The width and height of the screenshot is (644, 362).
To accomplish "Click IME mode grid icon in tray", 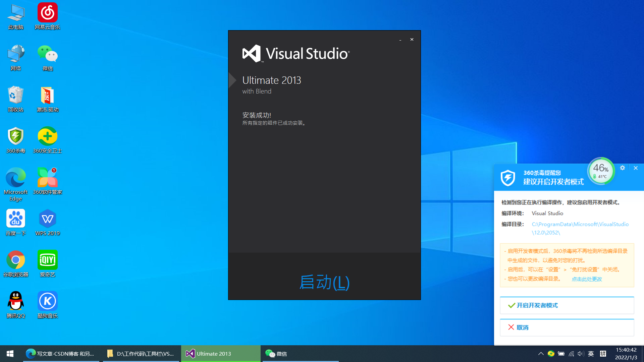I will 603,354.
